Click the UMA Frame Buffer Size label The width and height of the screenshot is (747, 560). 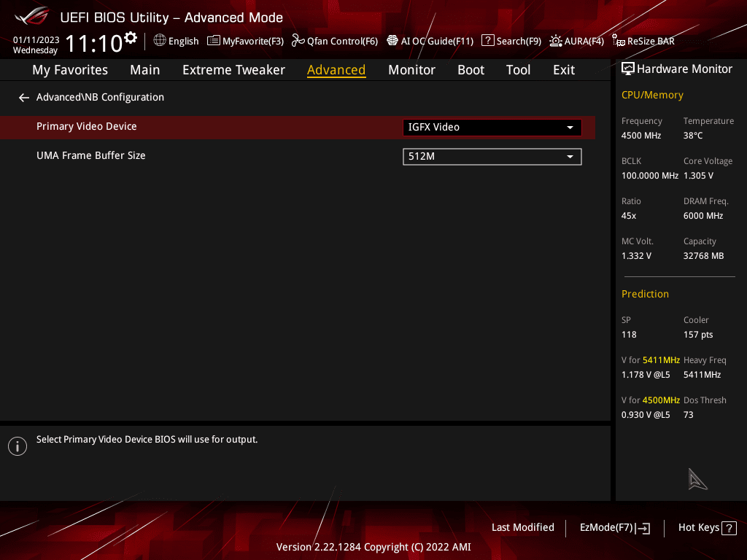tap(91, 156)
